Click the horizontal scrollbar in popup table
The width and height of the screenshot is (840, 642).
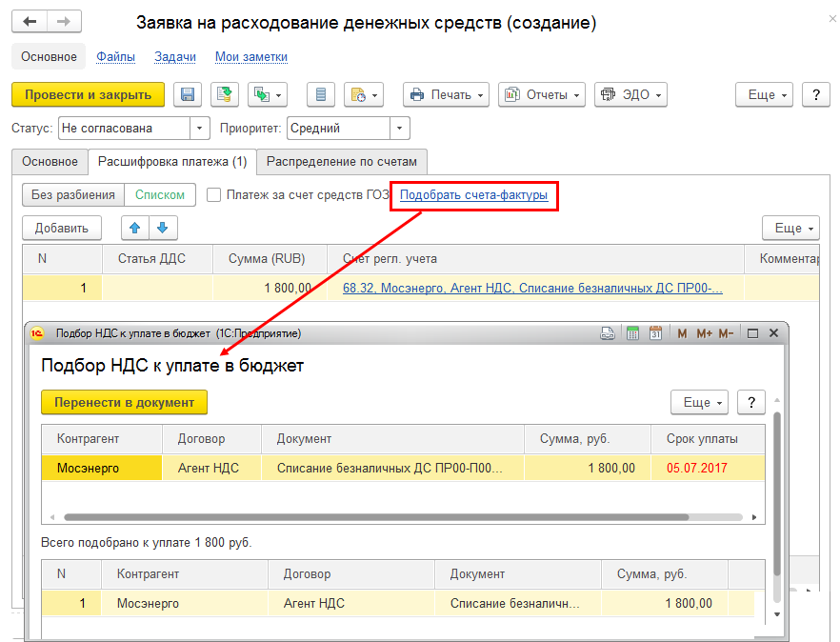(376, 517)
